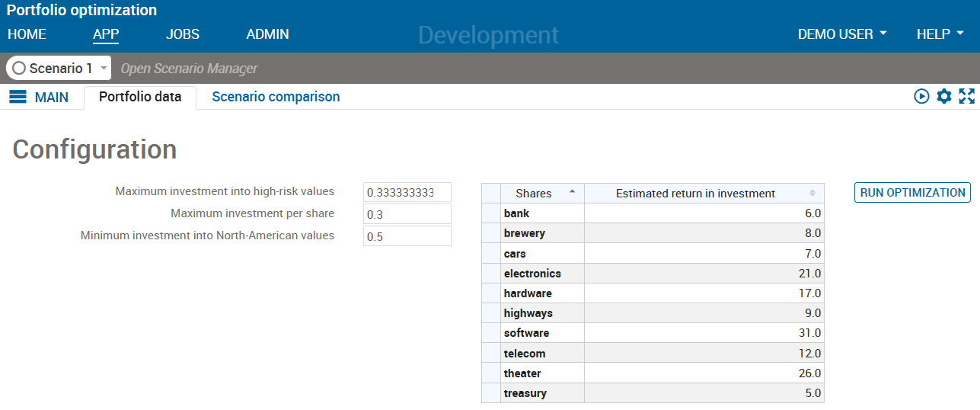Select the Portfolio data tab
The height and width of the screenshot is (410, 980).
[x=140, y=97]
